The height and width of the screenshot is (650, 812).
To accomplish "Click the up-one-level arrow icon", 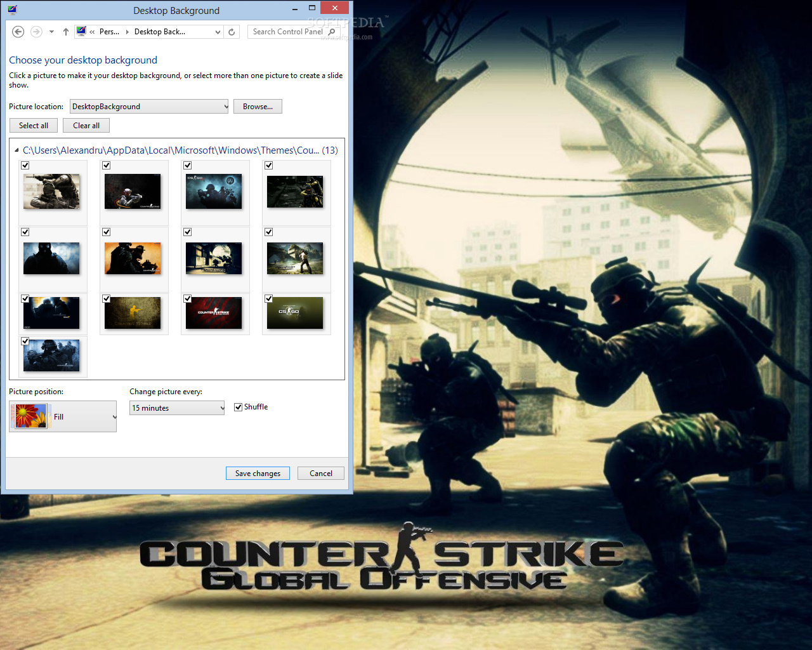I will [66, 31].
